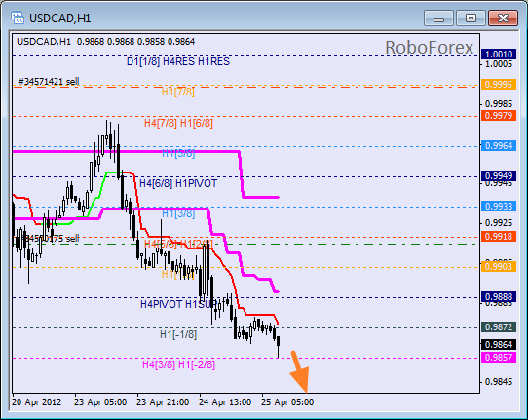The image size is (528, 420).
Task: Maximize the USDCAD,H1 chart window
Action: tap(471, 19)
